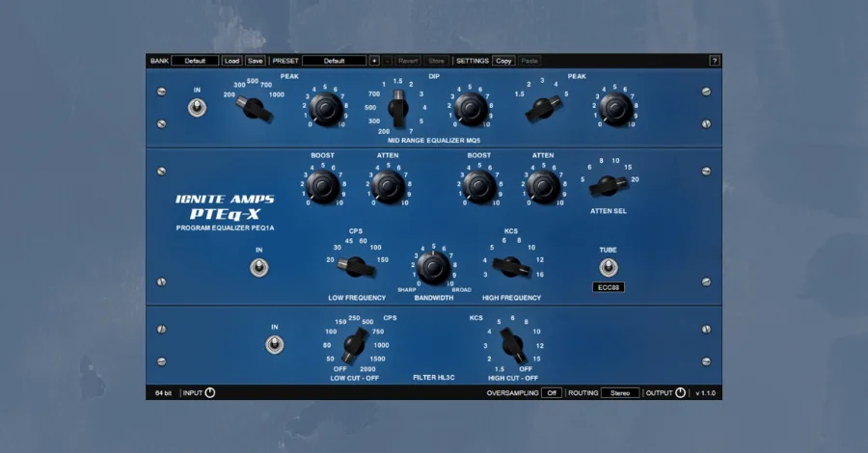Click the MQ5 dip gain knob
Screen dimensions: 868x453
point(471,108)
